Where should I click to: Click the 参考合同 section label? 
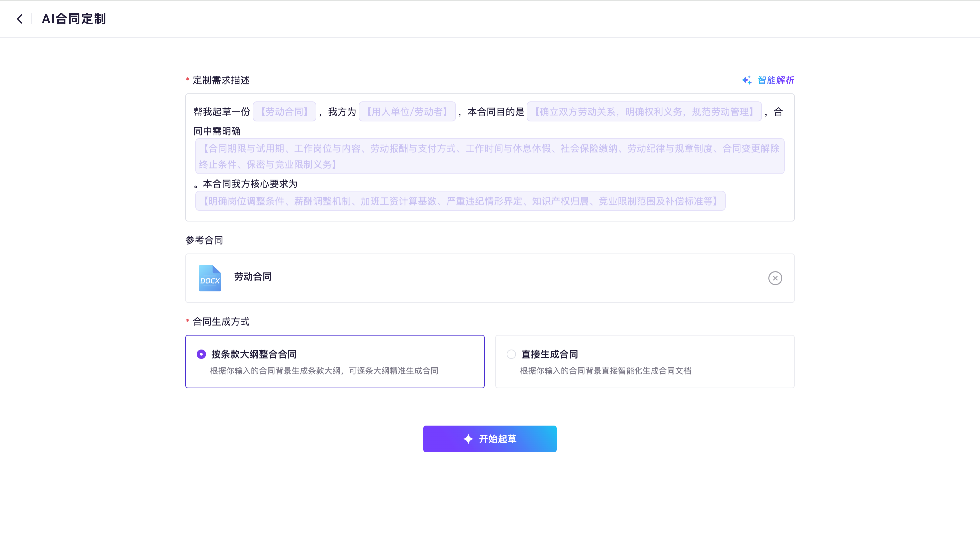(x=204, y=240)
